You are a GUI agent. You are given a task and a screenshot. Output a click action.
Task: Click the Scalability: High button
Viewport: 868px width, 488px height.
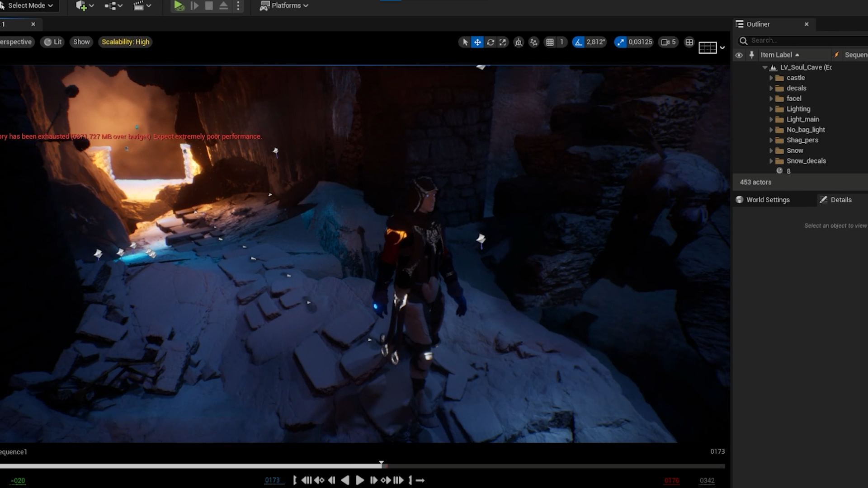(125, 42)
